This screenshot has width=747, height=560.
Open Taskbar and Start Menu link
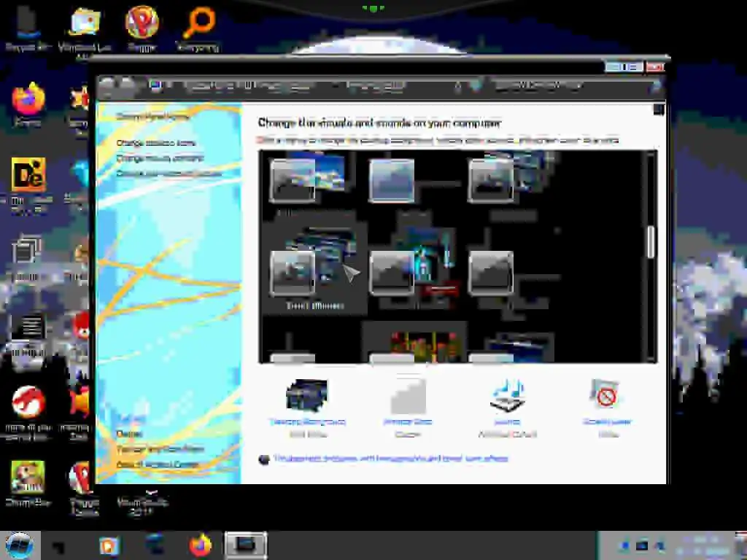click(160, 449)
